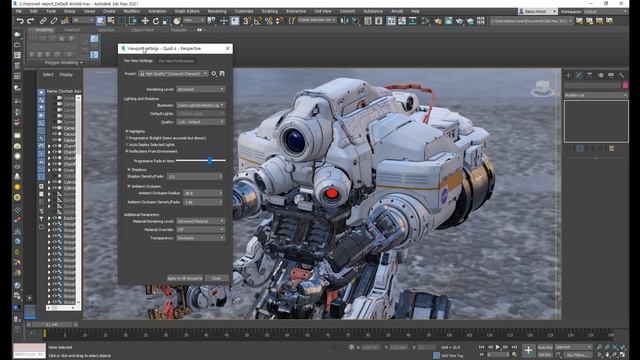The width and height of the screenshot is (640, 360).
Task: Open the Select menu in Scene Explorer
Action: (48, 75)
